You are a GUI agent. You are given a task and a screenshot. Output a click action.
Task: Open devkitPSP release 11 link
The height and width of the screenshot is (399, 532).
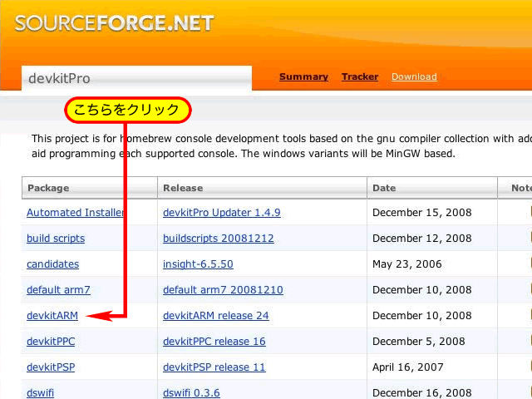pyautogui.click(x=214, y=367)
